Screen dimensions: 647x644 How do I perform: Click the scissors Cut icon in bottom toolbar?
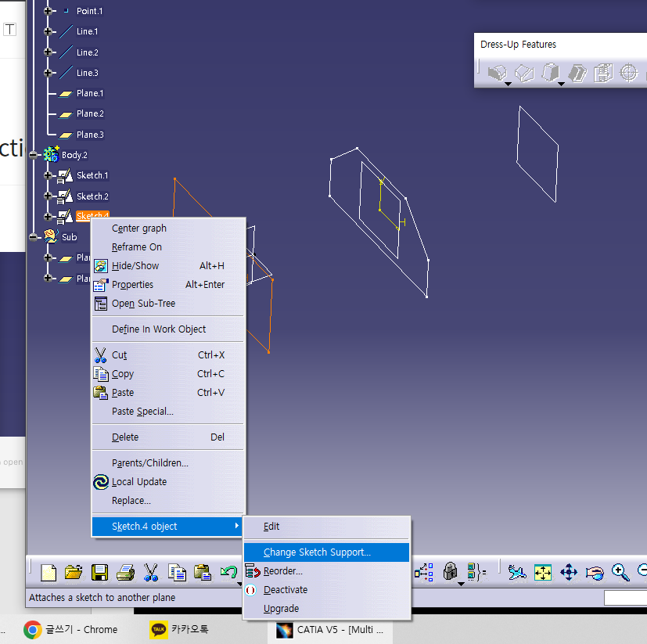coord(151,573)
